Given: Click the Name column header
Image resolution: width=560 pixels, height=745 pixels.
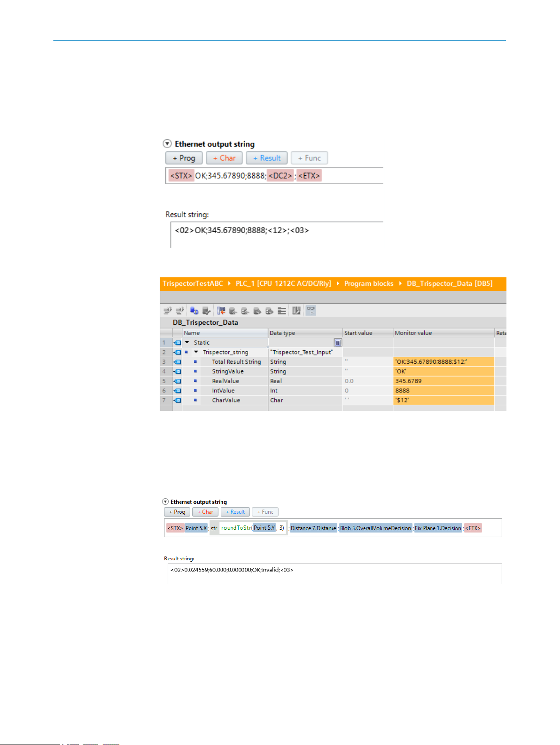Looking at the screenshot, I should (x=225, y=333).
